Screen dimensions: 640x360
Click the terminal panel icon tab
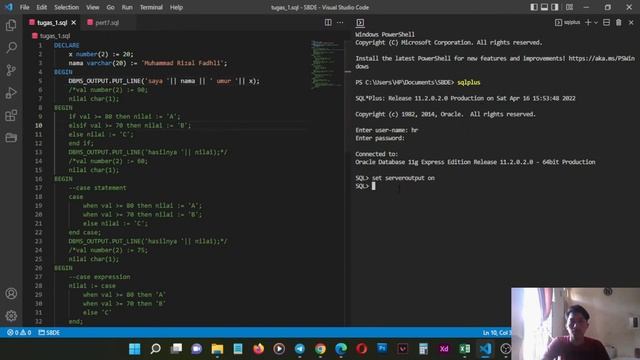360,23
